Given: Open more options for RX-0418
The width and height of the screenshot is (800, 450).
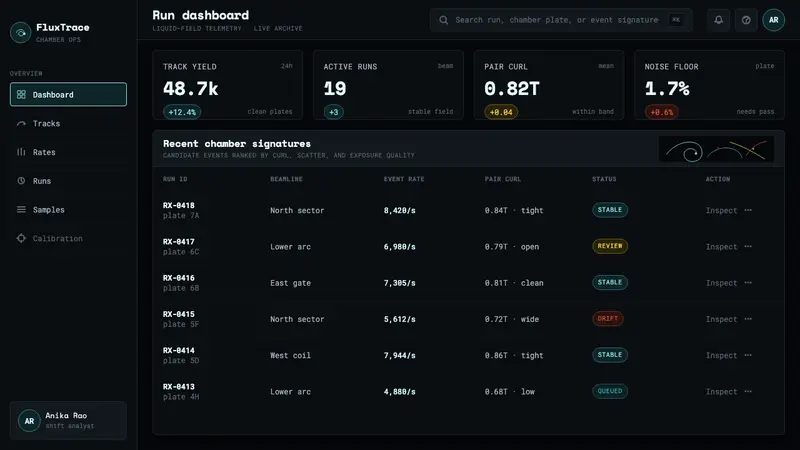Looking at the screenshot, I should point(748,210).
